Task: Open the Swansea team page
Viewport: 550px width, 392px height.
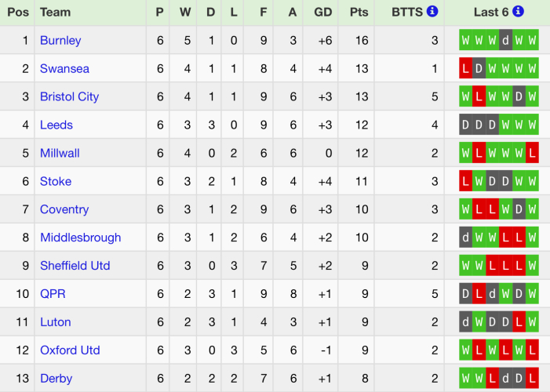Action: click(x=64, y=68)
